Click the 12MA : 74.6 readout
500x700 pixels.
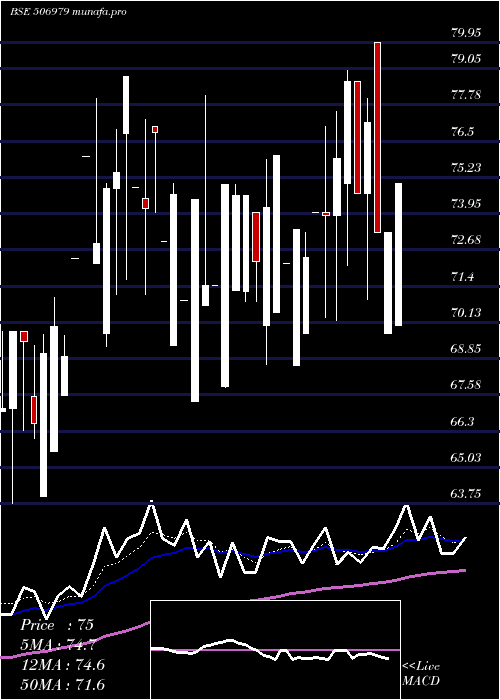pos(62,665)
